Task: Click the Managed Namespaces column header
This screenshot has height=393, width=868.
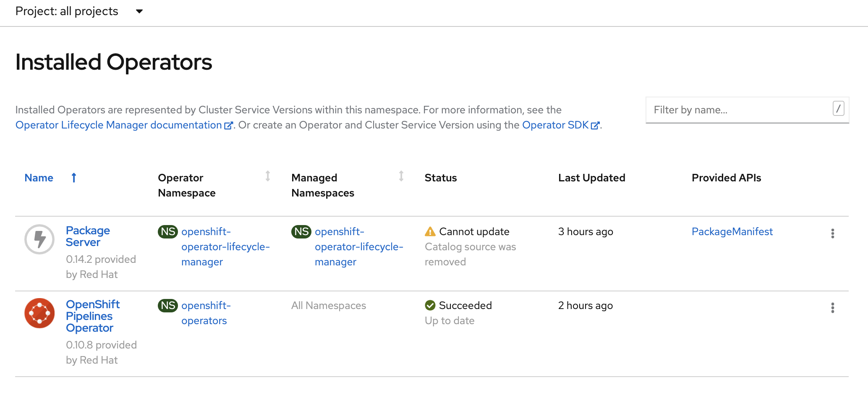Action: pyautogui.click(x=323, y=185)
